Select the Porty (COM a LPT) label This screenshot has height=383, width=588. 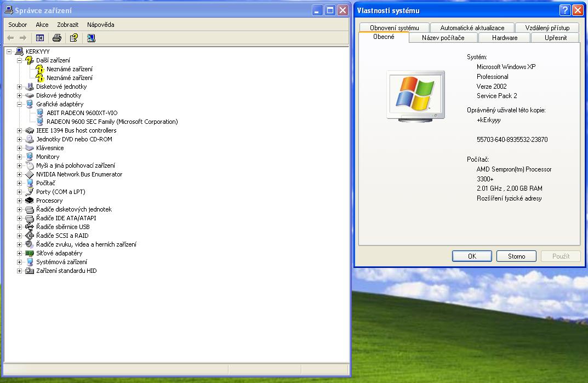(x=61, y=192)
